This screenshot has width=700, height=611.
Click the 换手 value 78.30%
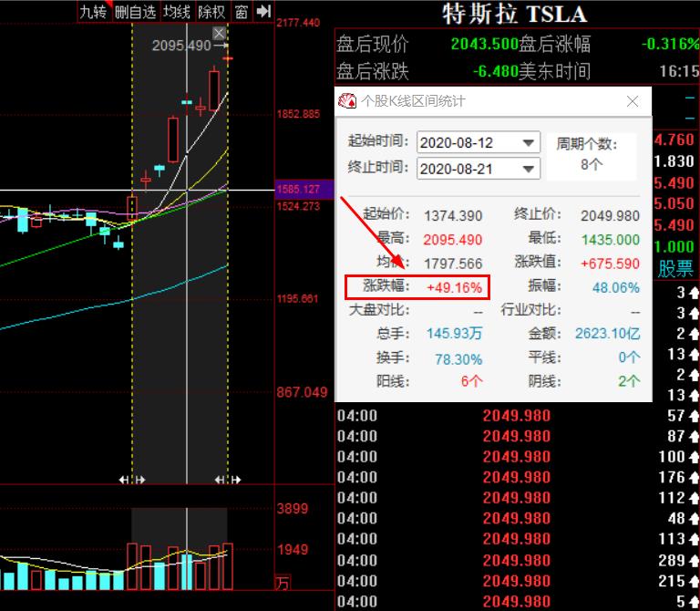(458, 359)
